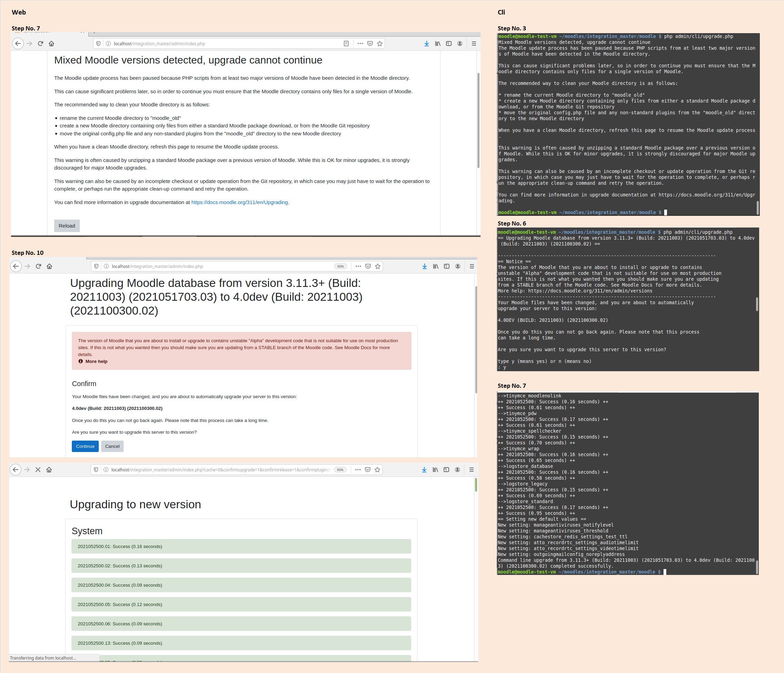Open account icon in Upgrading to new version browser
This screenshot has width=784, height=673.
point(457,469)
